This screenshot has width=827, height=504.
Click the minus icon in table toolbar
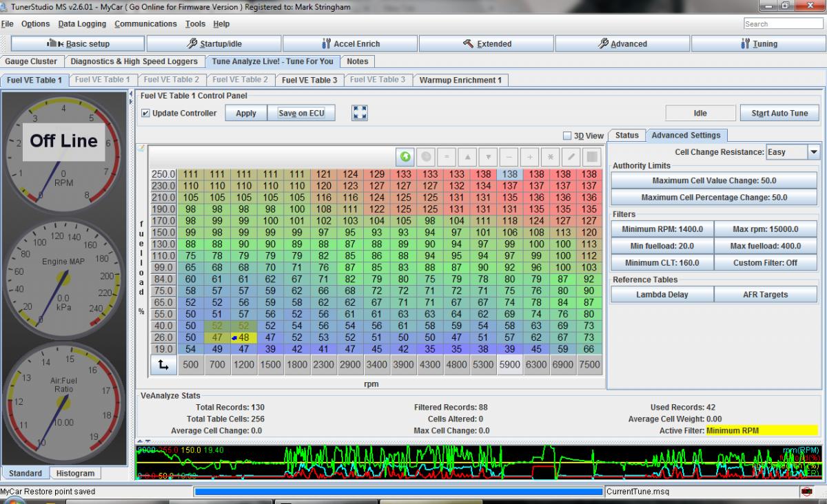pos(509,156)
